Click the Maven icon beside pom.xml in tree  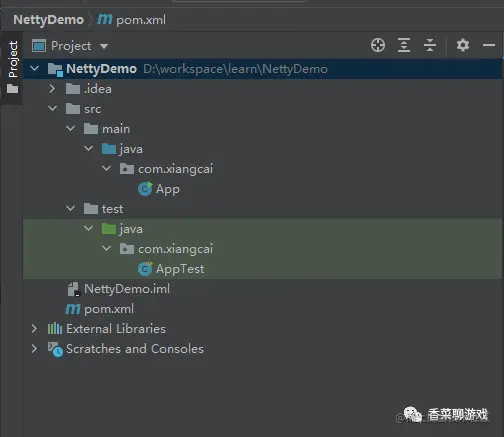pos(73,309)
